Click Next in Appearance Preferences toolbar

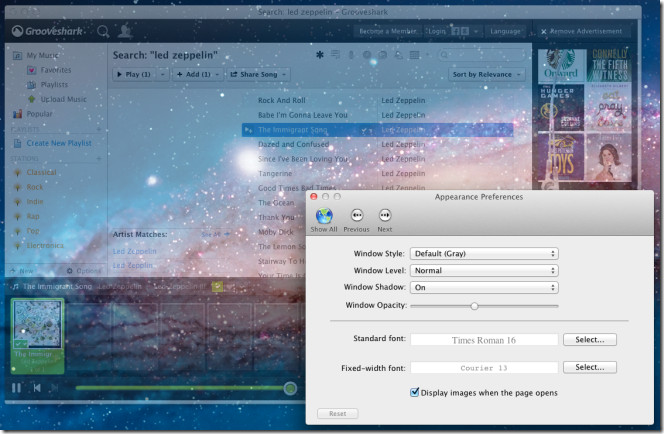385,220
